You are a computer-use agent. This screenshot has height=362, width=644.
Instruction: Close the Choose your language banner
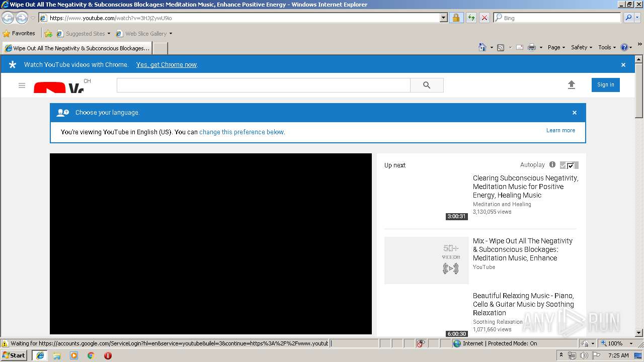click(575, 113)
